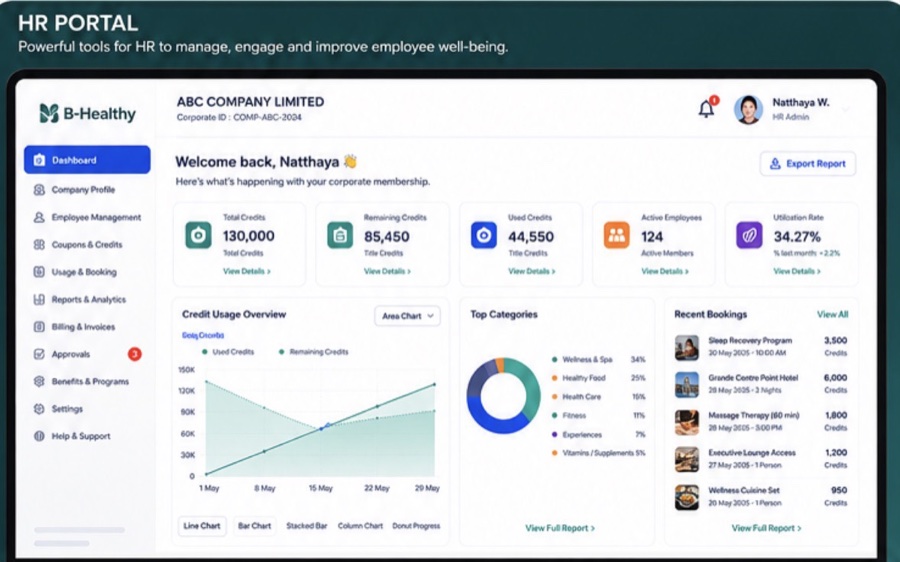This screenshot has height=562, width=900.
Task: Open Executive Lounge Access thumbnail
Action: [x=686, y=459]
